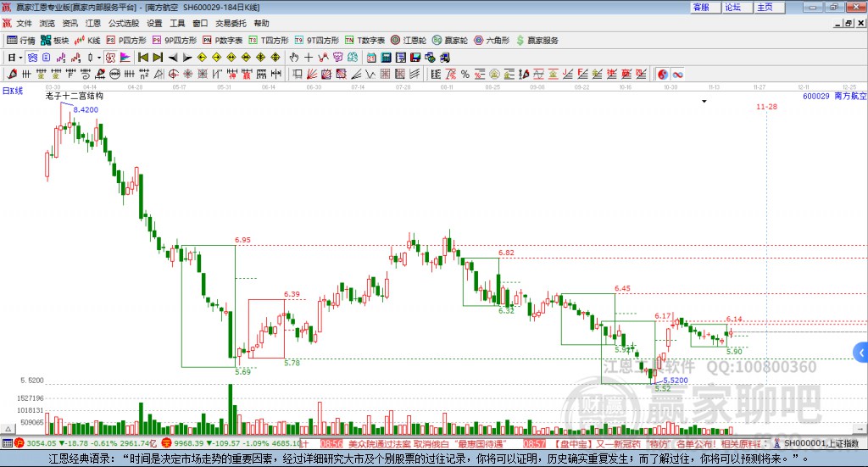Open the calendar icon tool

coord(372,58)
